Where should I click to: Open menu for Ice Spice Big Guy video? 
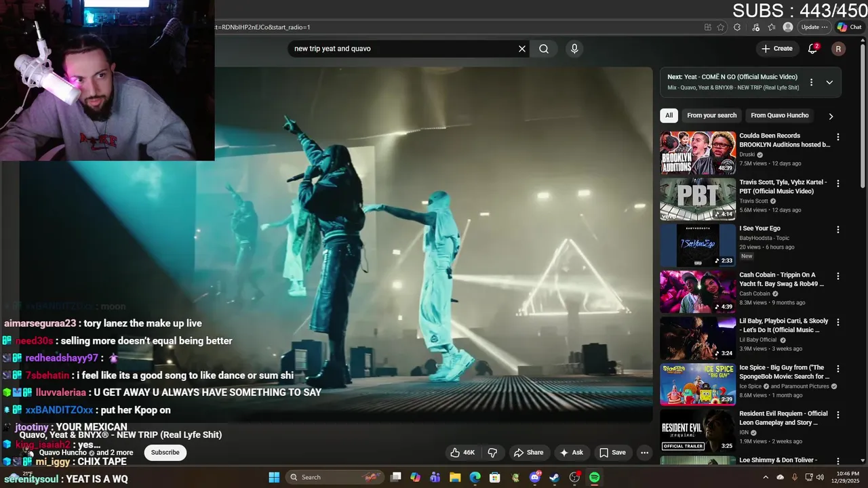(838, 369)
